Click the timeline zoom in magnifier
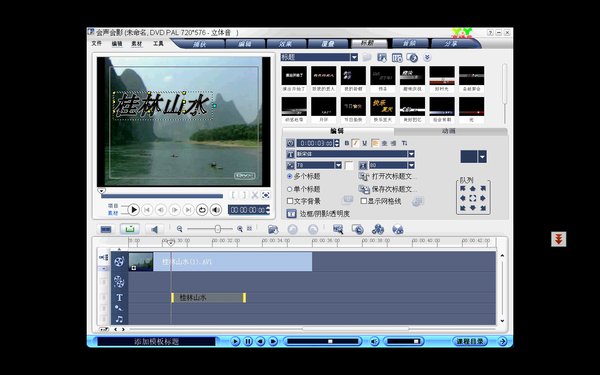Screen dimensions: 600x375 click(x=240, y=229)
